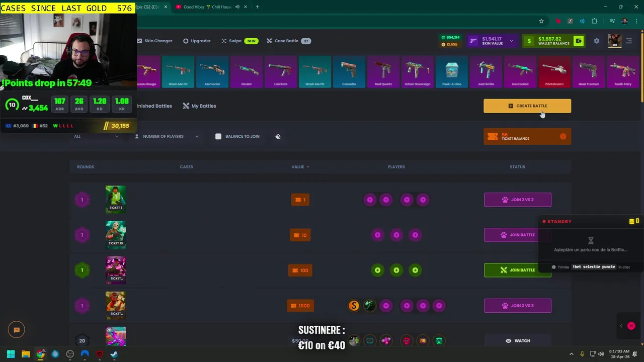Click the Cassette skin in the drop feed
The image size is (644, 362).
coord(349,72)
